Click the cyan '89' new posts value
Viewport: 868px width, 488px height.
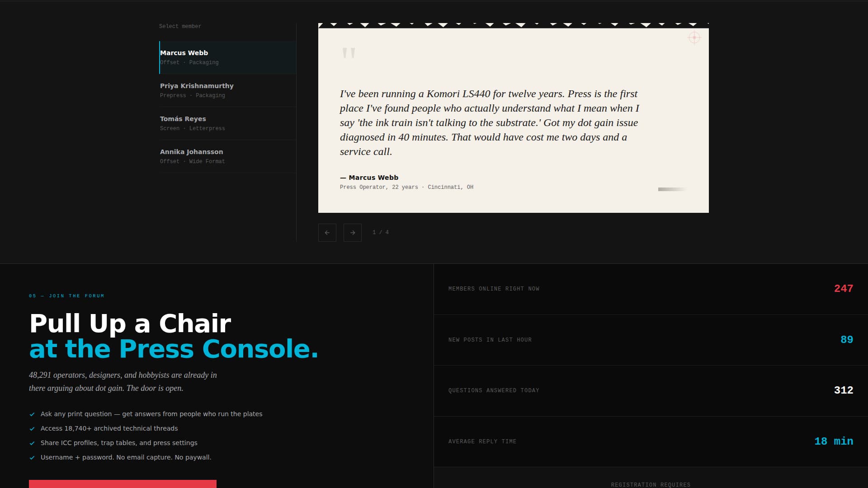[846, 339]
